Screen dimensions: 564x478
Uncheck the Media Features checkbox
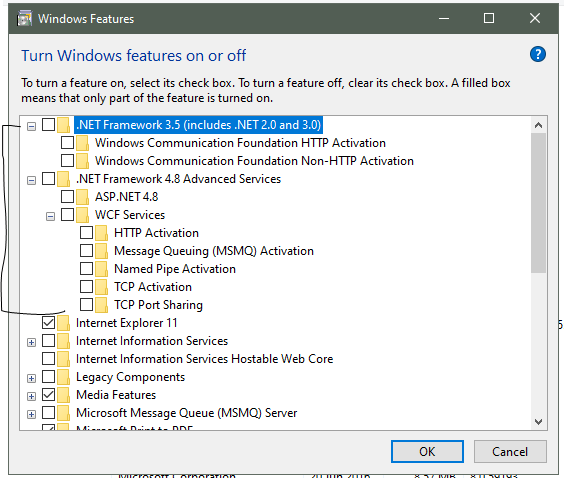(49, 394)
